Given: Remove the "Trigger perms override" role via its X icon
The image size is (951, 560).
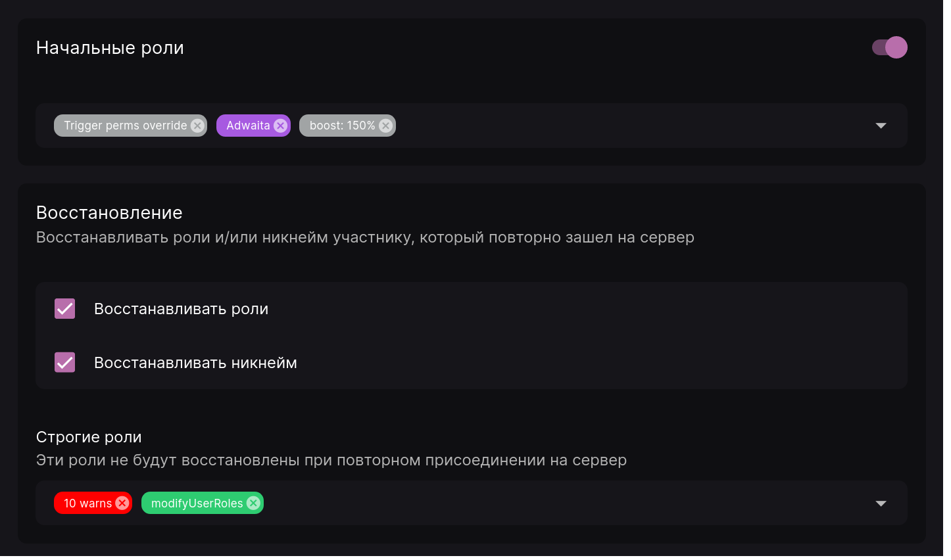Looking at the screenshot, I should coord(196,125).
